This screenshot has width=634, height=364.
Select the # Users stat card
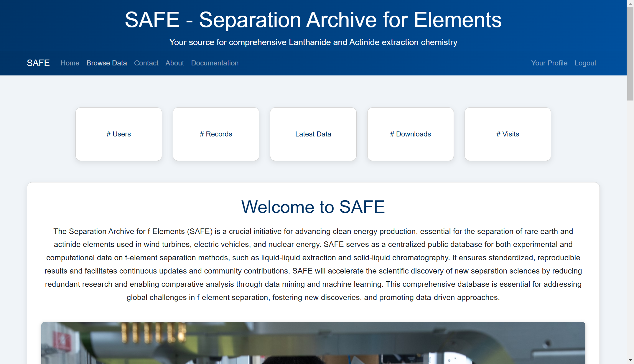point(119,134)
